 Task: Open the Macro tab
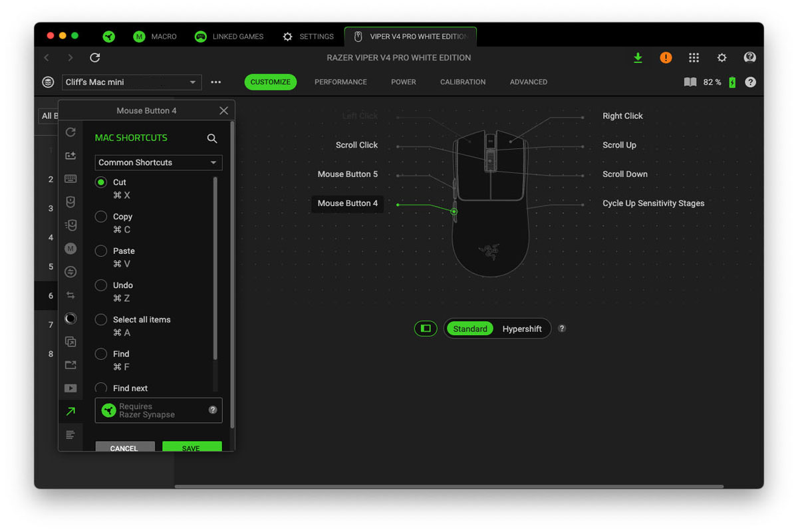(155, 37)
